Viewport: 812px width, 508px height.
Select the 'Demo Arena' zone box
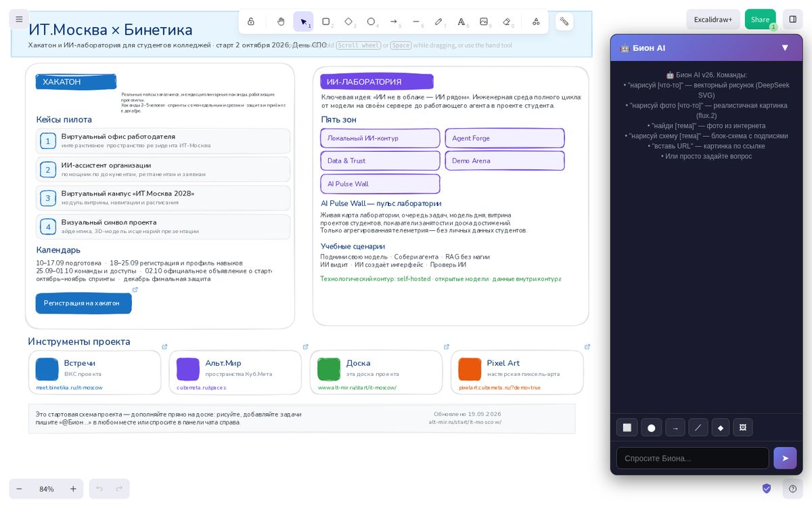point(505,161)
